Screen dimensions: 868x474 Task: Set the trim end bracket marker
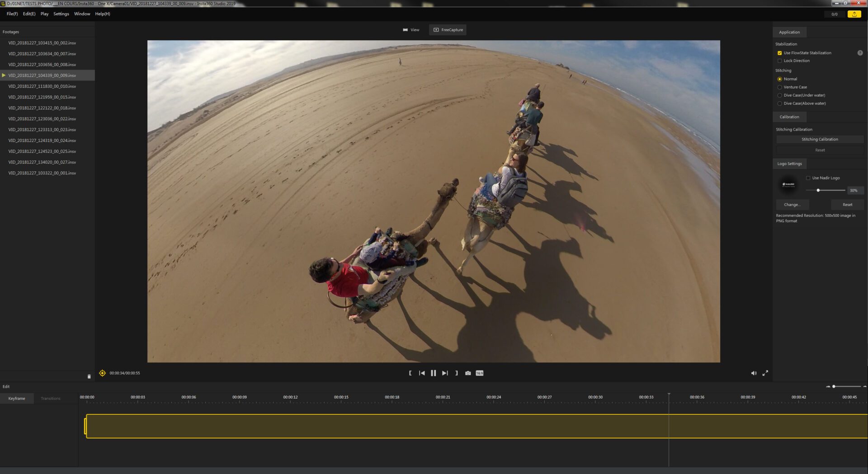click(456, 373)
